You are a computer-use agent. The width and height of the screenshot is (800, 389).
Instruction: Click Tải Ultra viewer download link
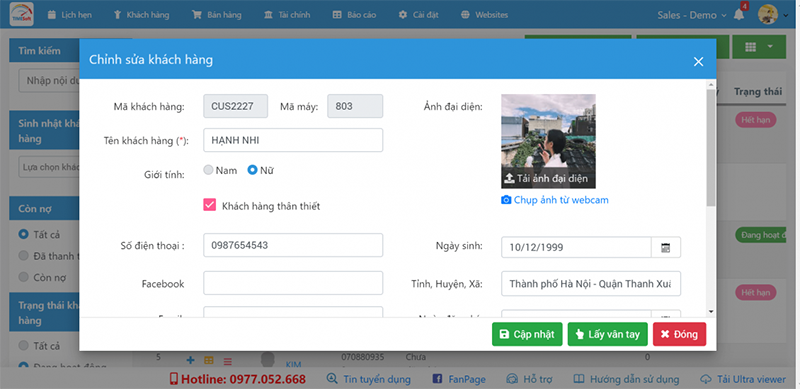[743, 379]
